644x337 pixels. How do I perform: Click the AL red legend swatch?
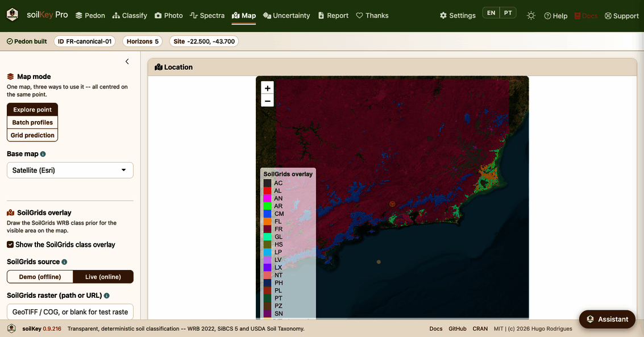[267, 191]
